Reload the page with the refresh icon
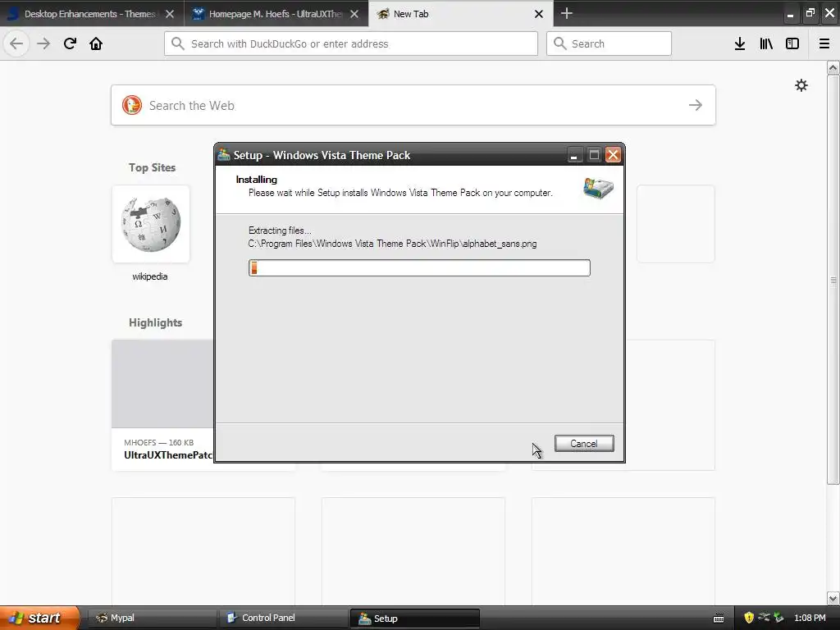Image resolution: width=840 pixels, height=630 pixels. (x=70, y=43)
